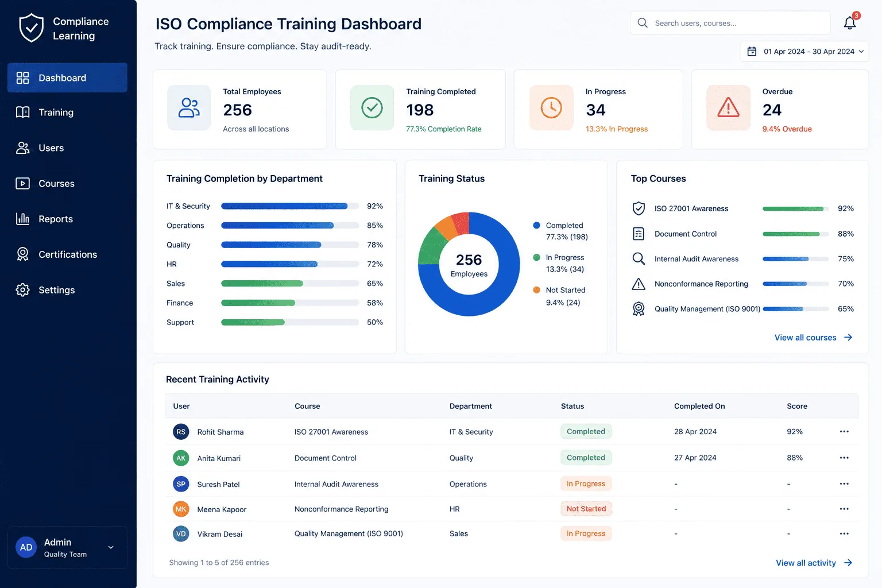Click the Training Status donut chart center
Viewport: 882px width, 588px height.
(469, 265)
